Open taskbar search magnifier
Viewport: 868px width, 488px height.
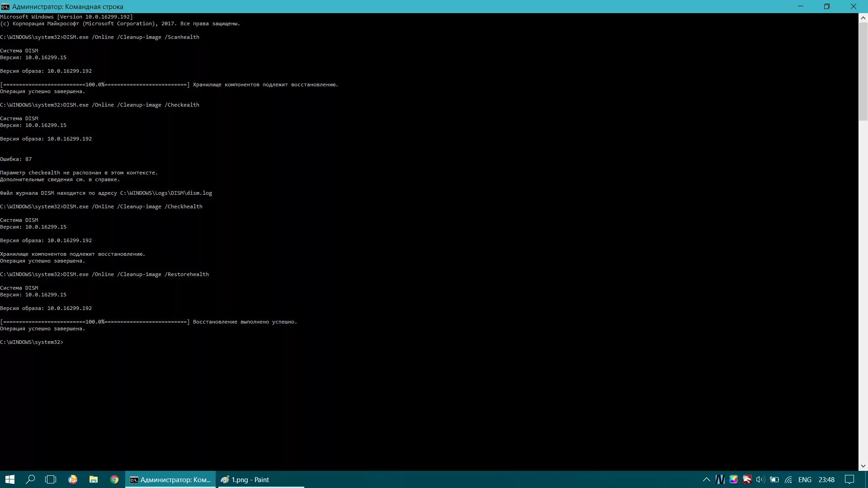[x=30, y=479]
